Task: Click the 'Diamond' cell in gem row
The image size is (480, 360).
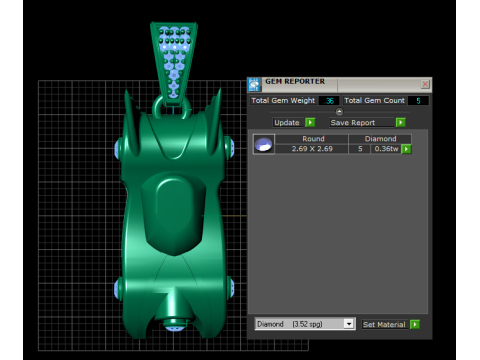Action: 380,139
